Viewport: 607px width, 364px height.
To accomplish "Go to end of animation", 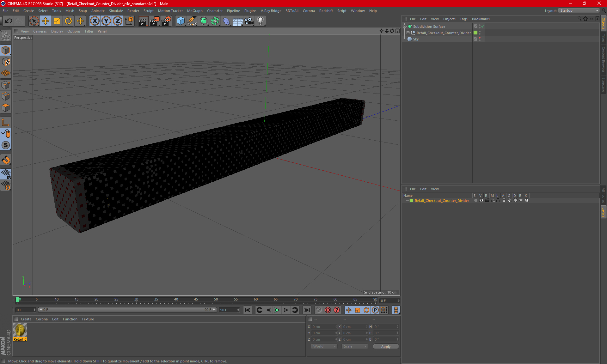I will click(x=307, y=310).
